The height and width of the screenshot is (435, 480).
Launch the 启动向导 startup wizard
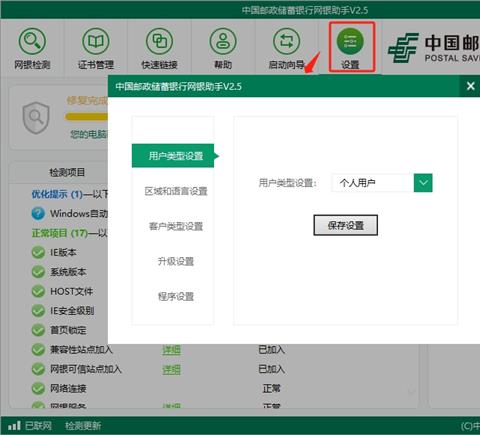(x=287, y=42)
